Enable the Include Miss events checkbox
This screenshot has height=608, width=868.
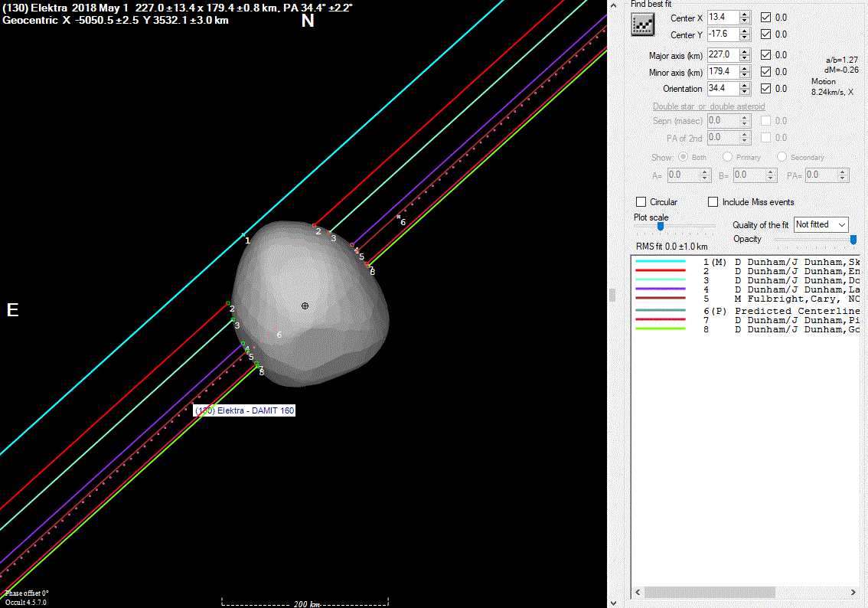coord(713,202)
